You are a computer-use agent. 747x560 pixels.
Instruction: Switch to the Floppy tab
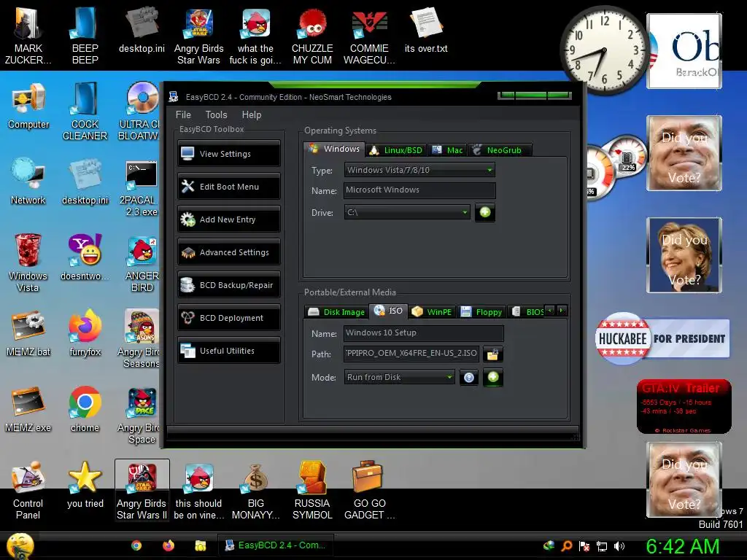(481, 312)
